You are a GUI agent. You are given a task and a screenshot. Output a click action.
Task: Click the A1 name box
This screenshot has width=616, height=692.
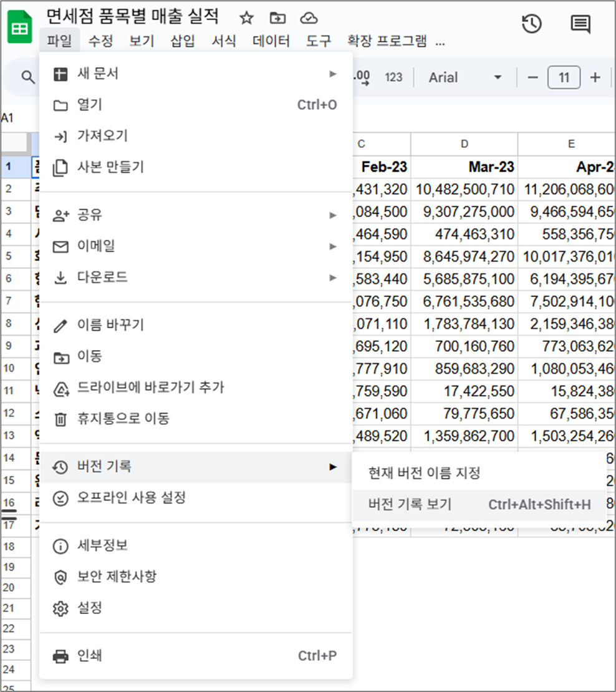point(7,118)
